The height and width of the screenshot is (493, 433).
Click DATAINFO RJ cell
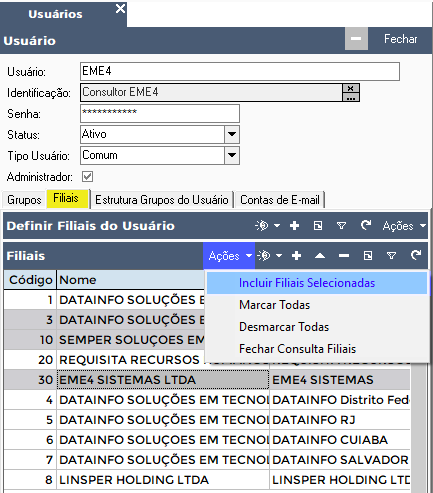point(340,420)
